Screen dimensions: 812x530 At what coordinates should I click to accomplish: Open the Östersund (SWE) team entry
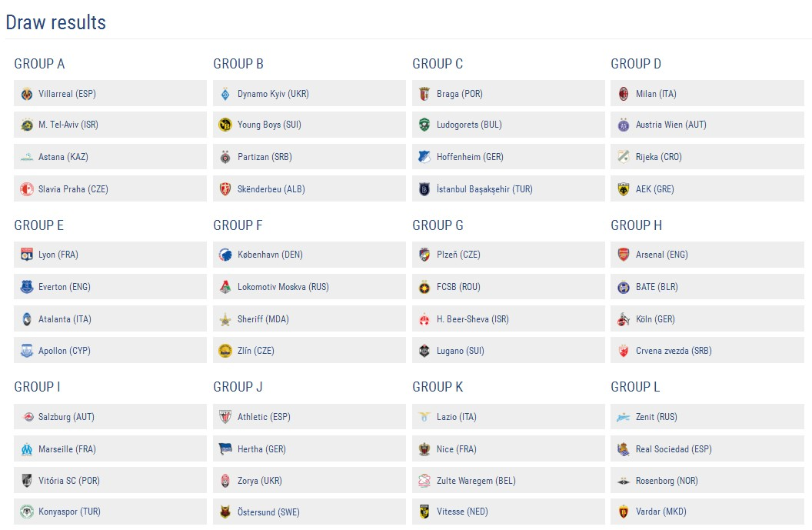(x=309, y=512)
